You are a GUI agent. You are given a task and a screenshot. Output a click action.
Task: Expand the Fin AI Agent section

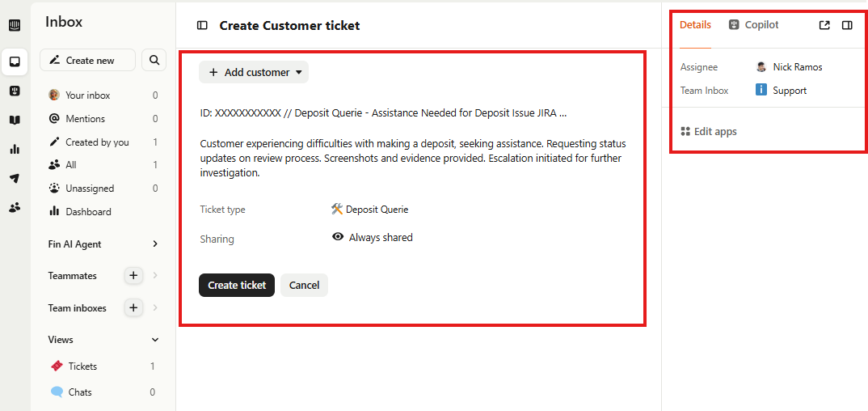(155, 244)
